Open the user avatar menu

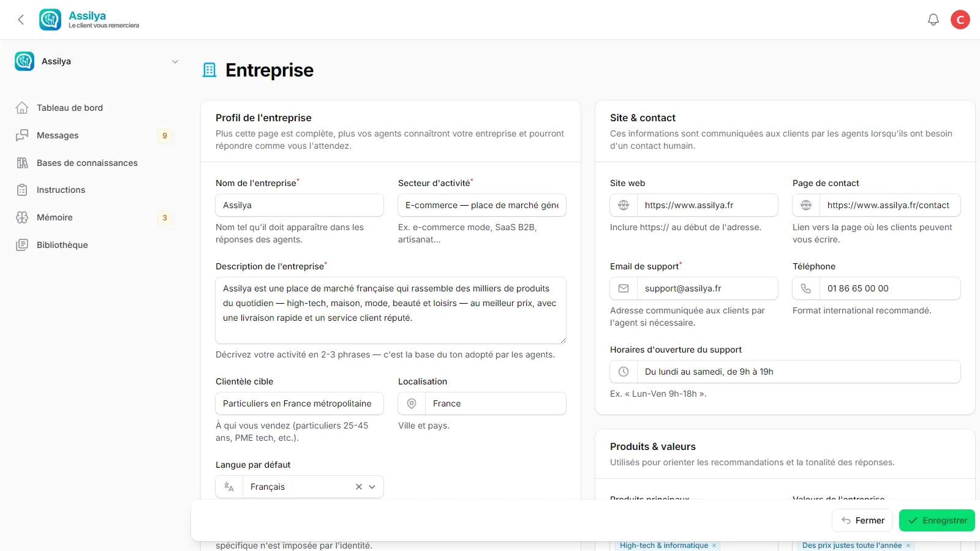pos(960,20)
